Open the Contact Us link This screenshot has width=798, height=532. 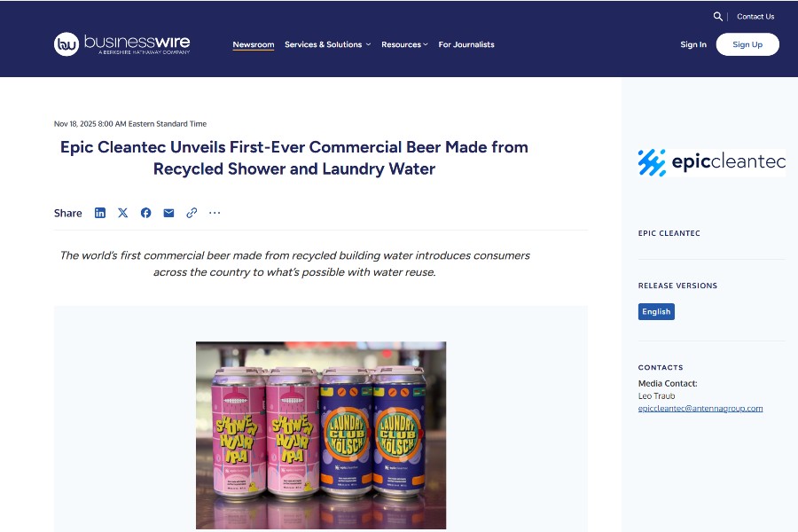point(755,16)
